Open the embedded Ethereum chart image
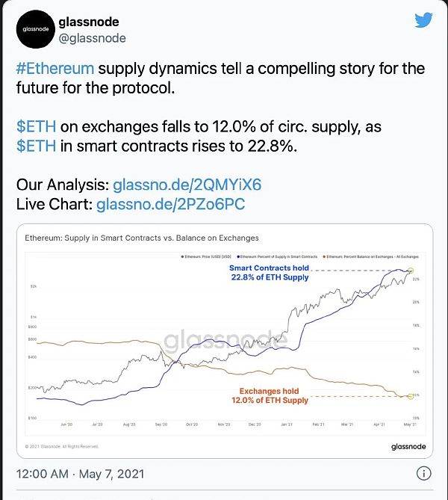The width and height of the screenshot is (448, 500). click(225, 342)
